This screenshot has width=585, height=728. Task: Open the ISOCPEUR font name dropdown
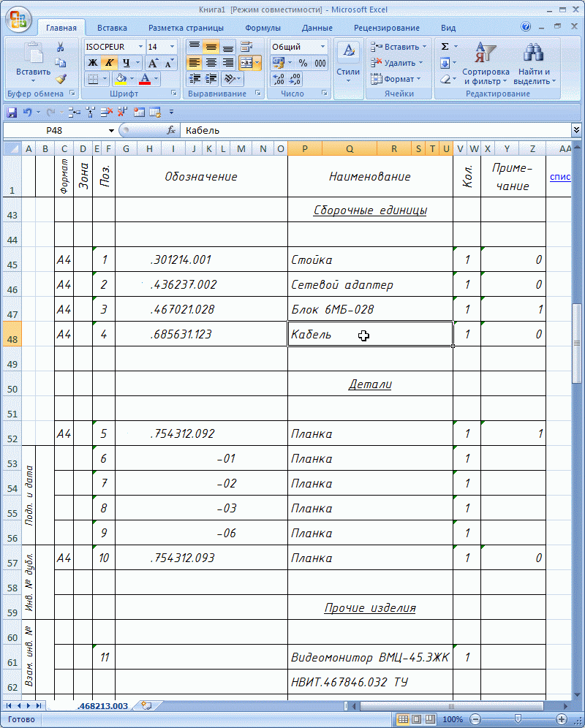(140, 47)
